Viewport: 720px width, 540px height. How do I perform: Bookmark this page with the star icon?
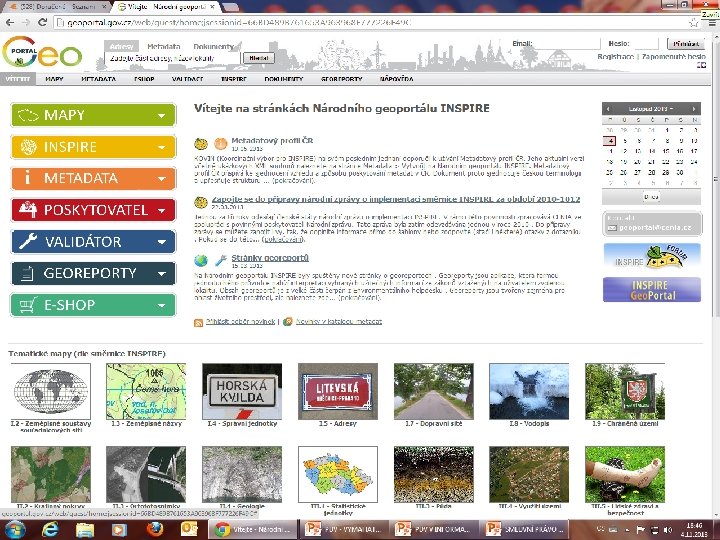point(693,22)
